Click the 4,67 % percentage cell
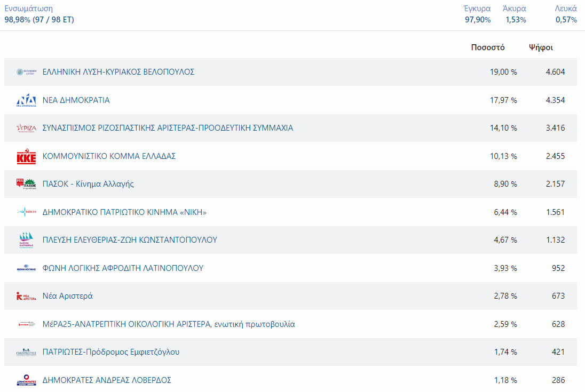Viewport: 585px width, 392px height. (505, 240)
